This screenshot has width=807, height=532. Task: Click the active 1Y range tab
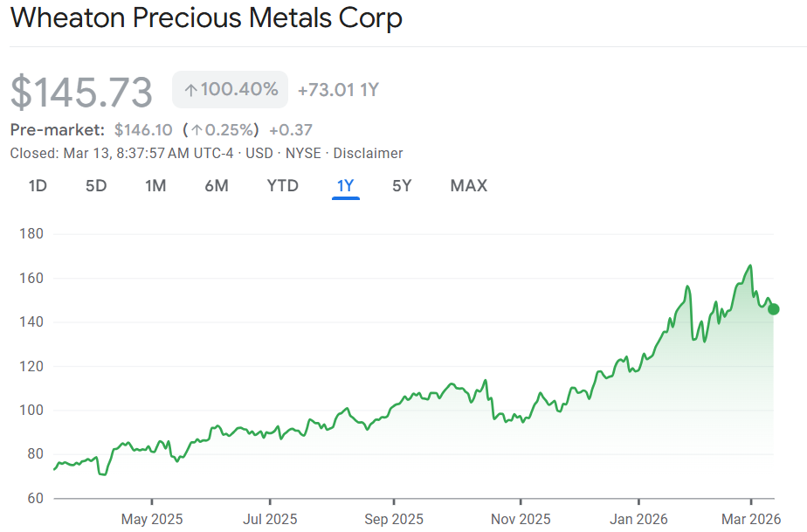pos(346,185)
